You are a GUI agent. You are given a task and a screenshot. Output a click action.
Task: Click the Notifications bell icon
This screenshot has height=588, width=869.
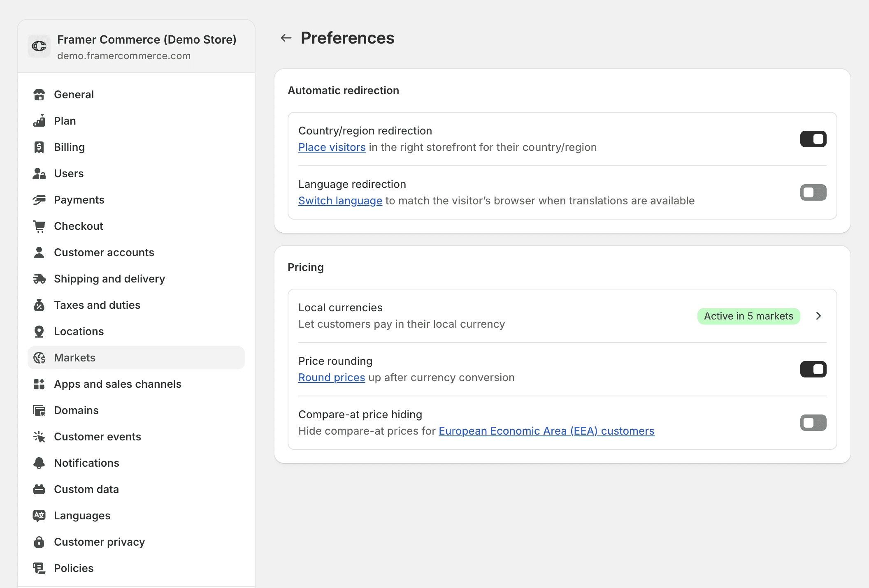tap(39, 463)
